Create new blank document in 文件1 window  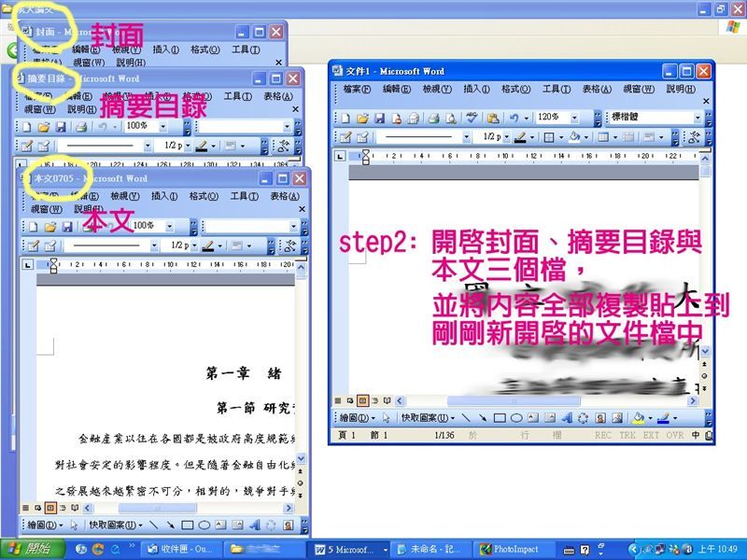(x=345, y=119)
